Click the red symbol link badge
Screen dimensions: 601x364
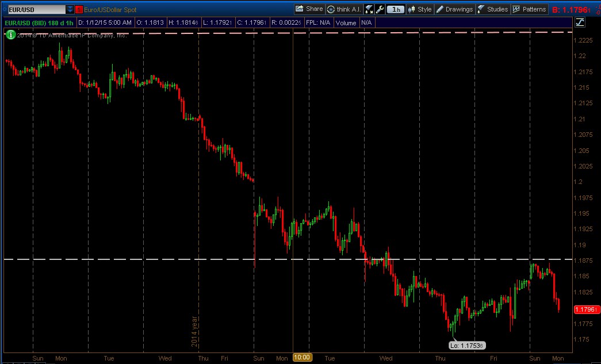tap(79, 9)
